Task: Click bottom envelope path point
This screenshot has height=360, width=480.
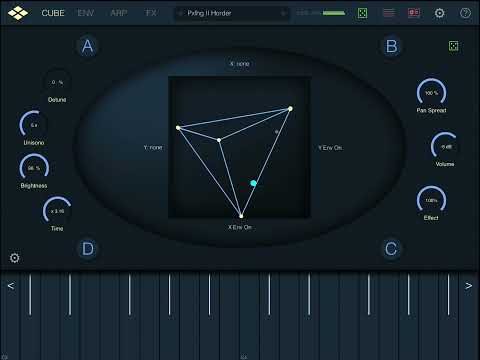Action: [241, 216]
